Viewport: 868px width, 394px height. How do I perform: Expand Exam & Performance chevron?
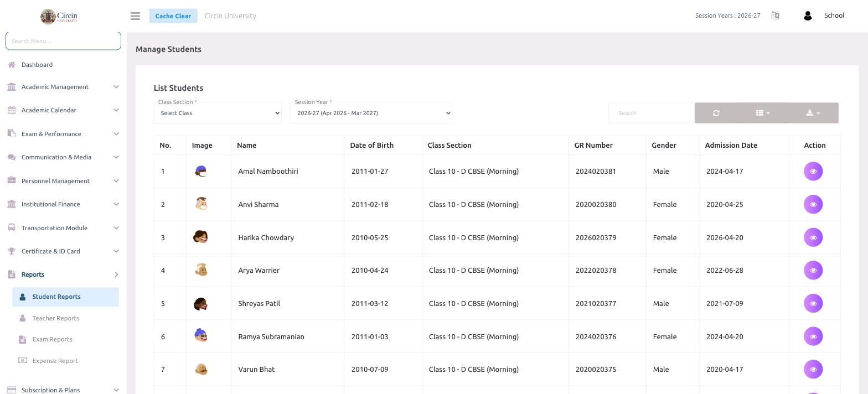click(116, 134)
